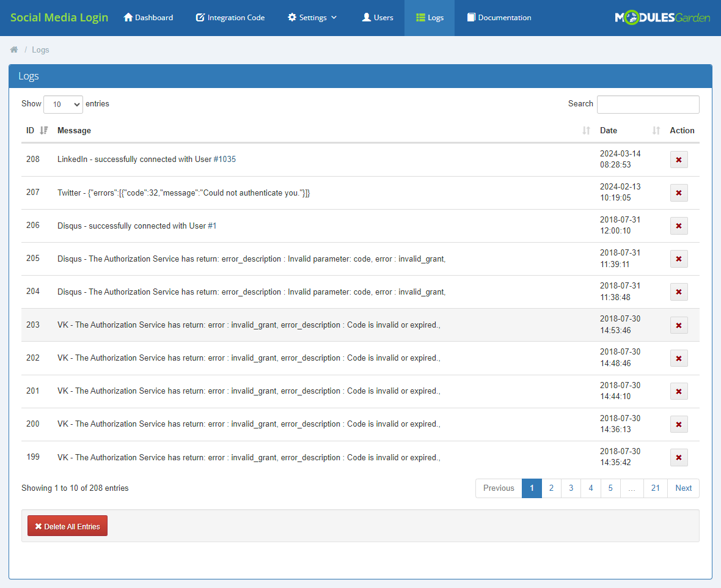721x588 pixels.
Task: Delete log entry 207
Action: pos(679,193)
